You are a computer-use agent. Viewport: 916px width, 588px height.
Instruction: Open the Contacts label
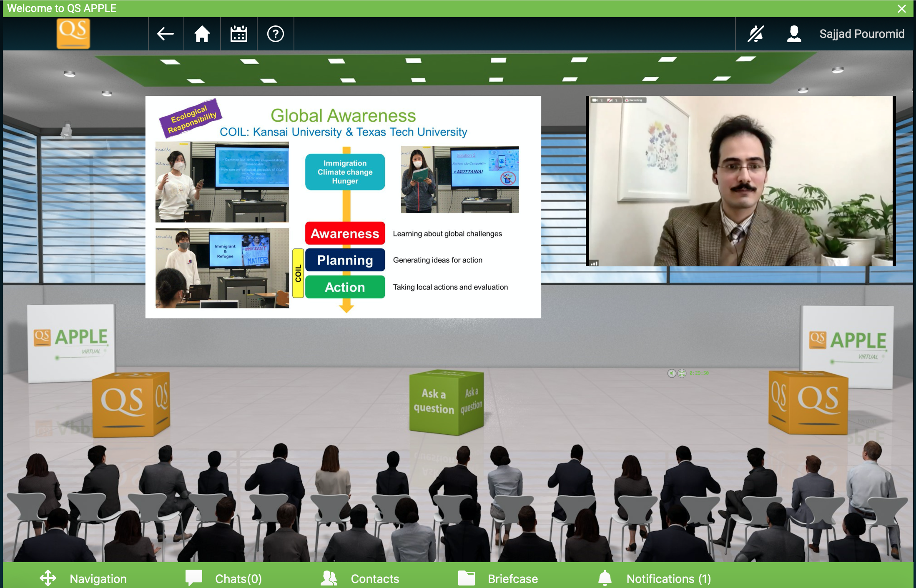pos(375,579)
